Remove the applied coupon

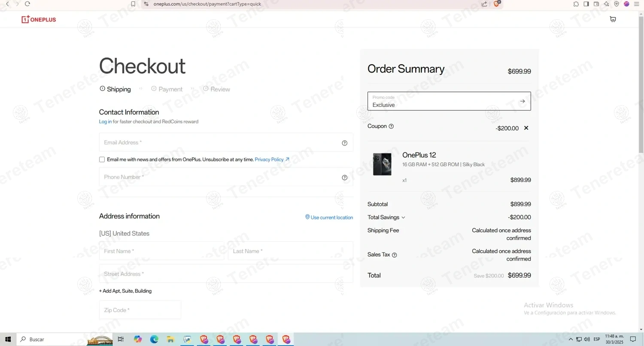click(x=526, y=128)
